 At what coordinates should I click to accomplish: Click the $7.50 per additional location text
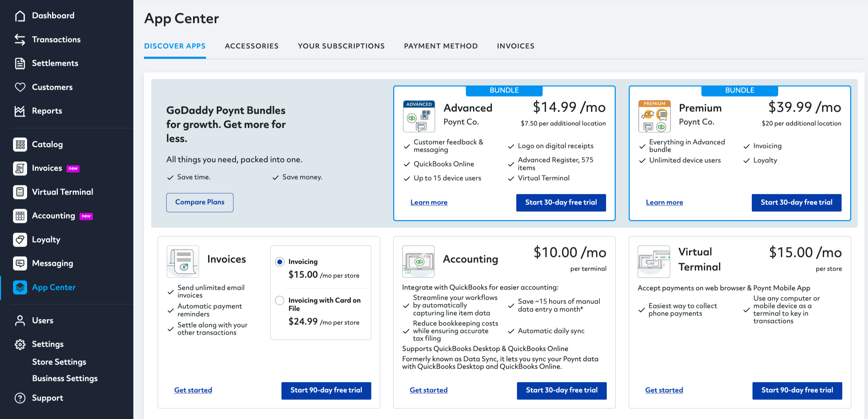tap(563, 124)
